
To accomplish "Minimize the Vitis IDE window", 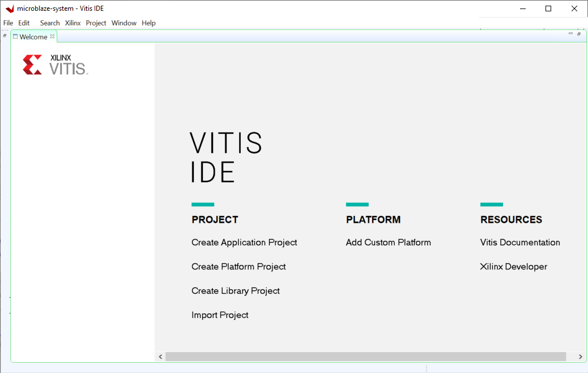I will [x=523, y=9].
